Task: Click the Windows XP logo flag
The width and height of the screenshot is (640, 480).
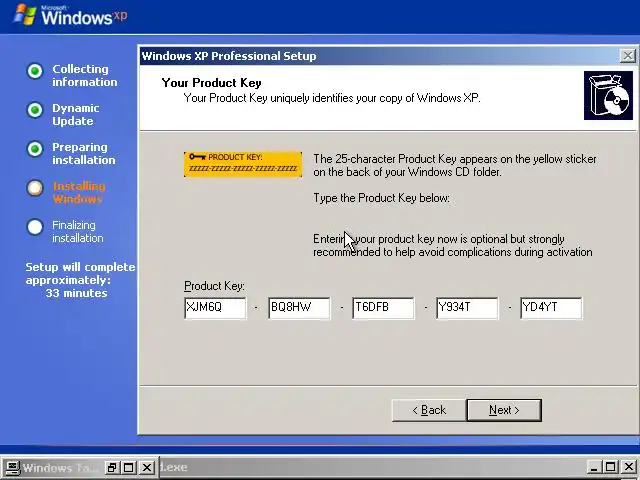Action: [x=25, y=14]
